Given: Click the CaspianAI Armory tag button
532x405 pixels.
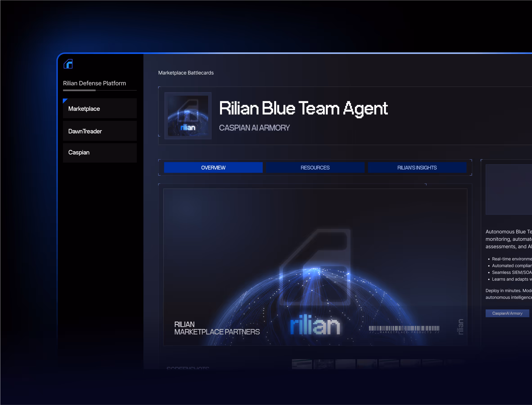Looking at the screenshot, I should [x=507, y=313].
